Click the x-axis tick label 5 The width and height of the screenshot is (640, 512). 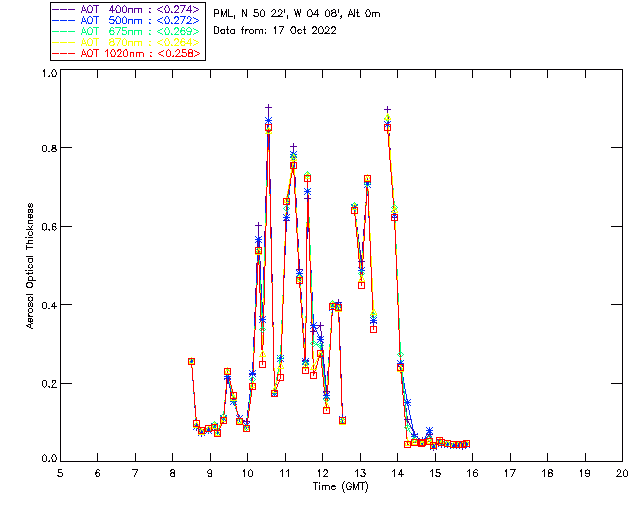point(60,473)
